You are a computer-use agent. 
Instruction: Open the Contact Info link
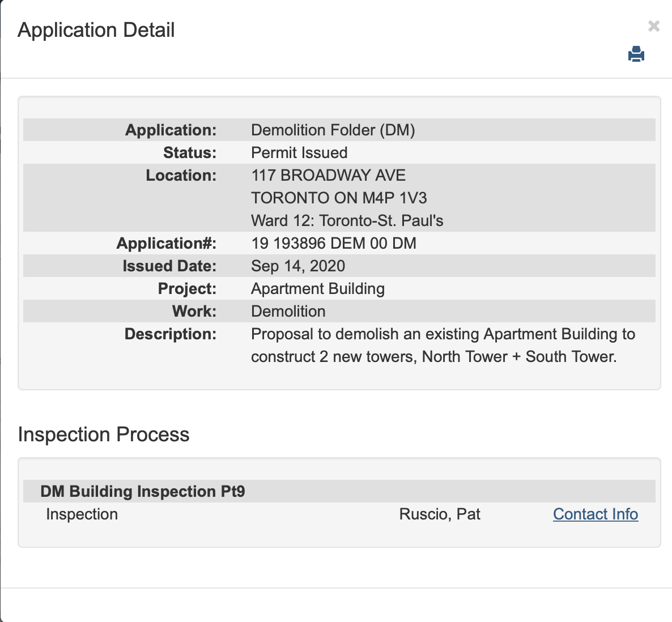point(595,514)
